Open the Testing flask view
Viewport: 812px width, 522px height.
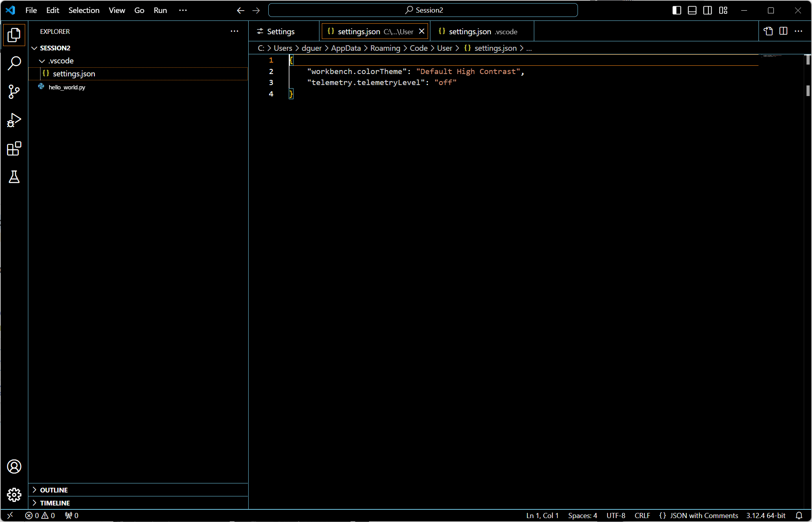(x=14, y=177)
